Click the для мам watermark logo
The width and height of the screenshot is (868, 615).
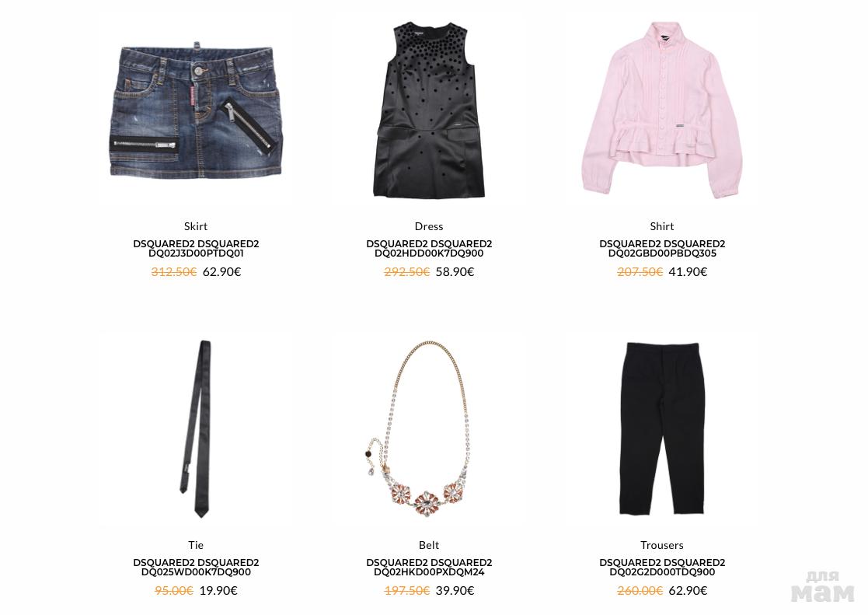(x=823, y=586)
